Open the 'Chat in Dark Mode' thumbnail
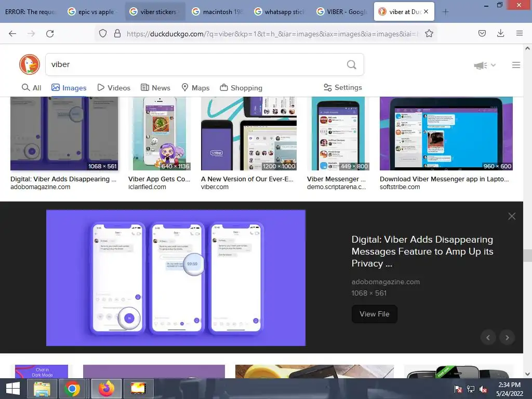The image size is (532, 399). click(42, 371)
